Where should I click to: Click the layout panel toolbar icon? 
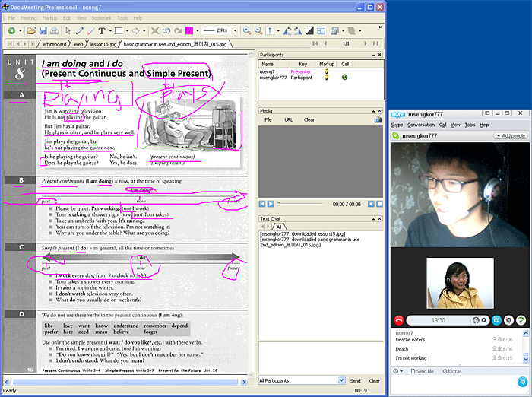[x=321, y=30]
